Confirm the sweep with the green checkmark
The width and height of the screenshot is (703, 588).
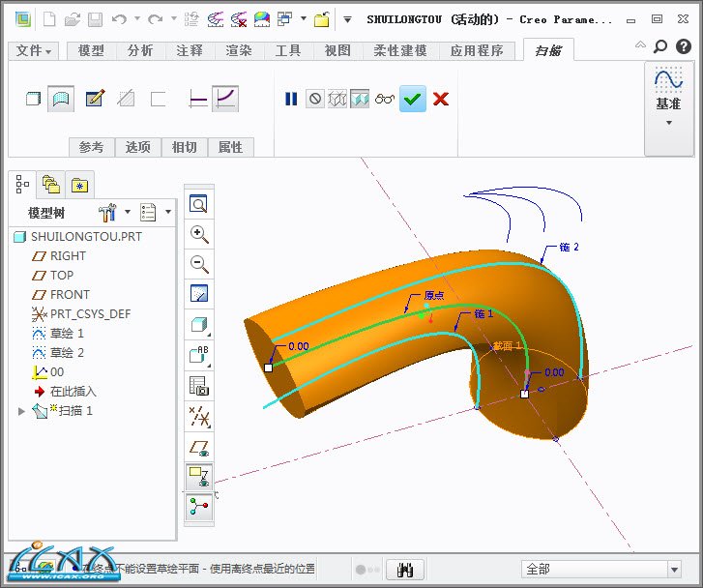coord(413,99)
